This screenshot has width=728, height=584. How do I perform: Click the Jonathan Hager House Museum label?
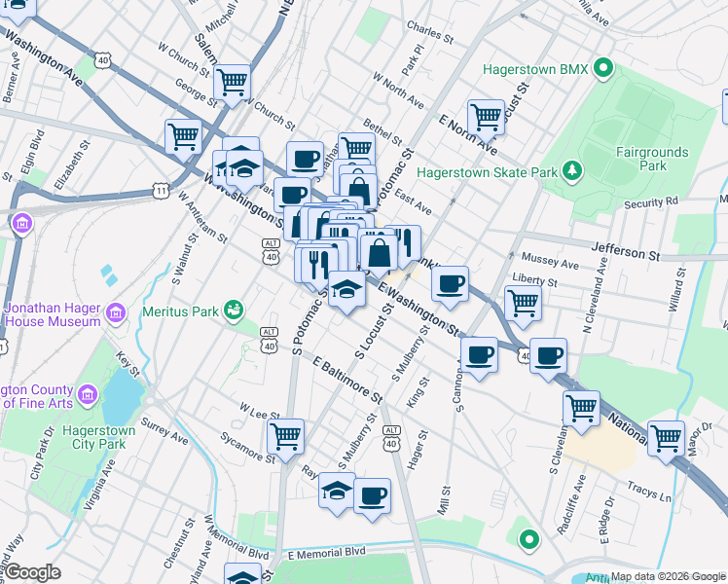click(53, 314)
